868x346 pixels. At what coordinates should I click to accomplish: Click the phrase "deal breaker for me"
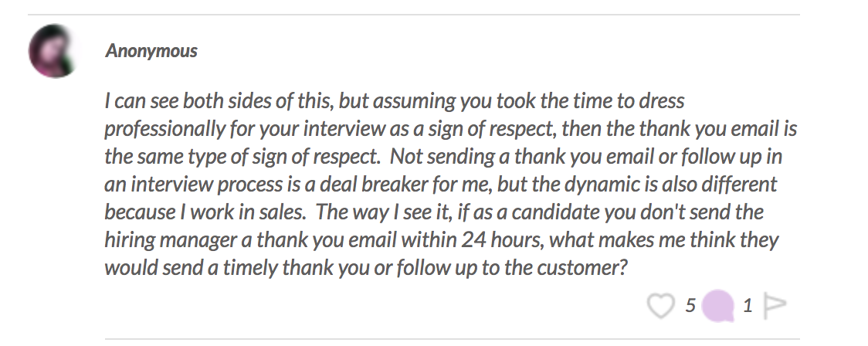point(405,185)
